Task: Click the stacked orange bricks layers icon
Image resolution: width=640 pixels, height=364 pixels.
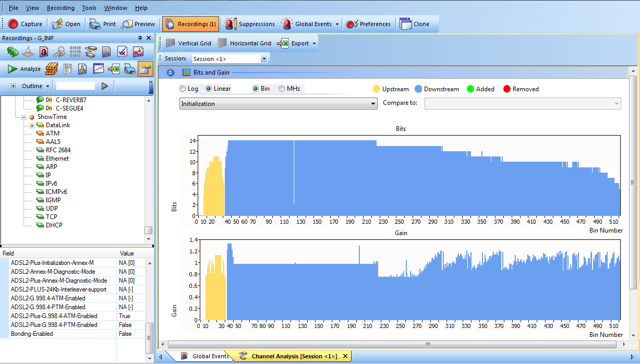Action: (51, 69)
